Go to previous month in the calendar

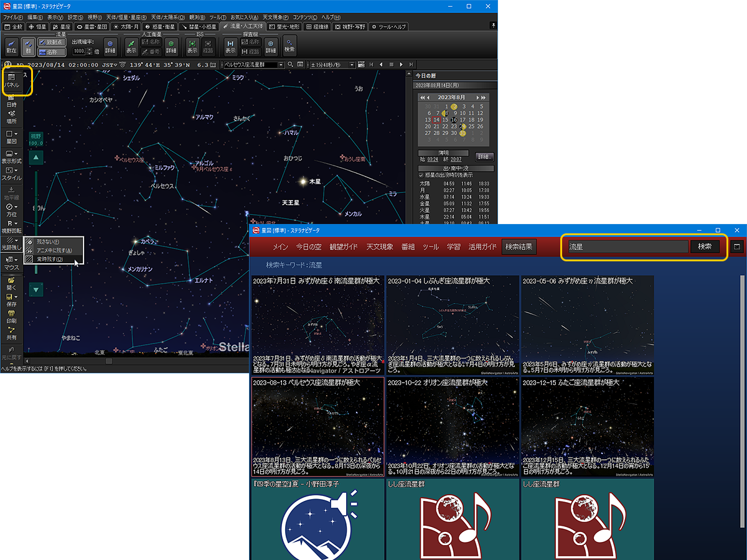[428, 97]
